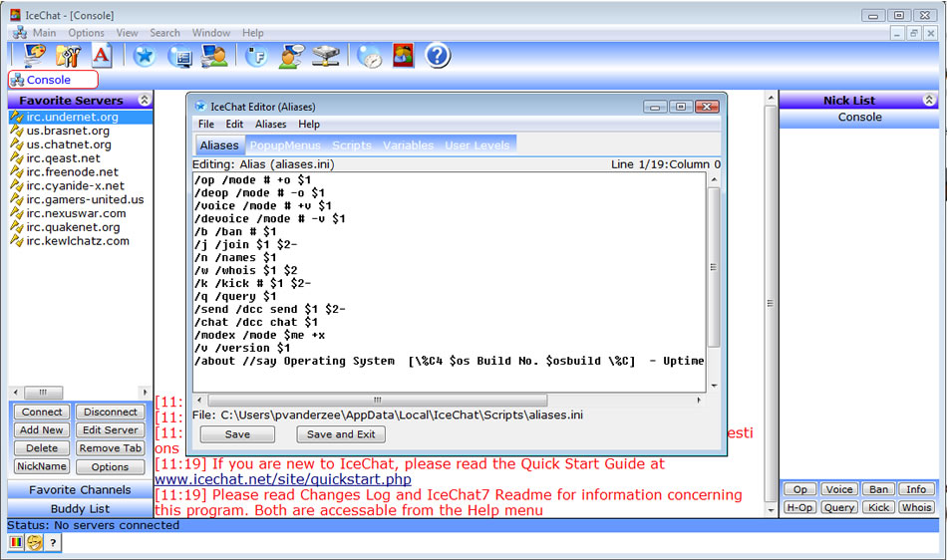Viewport: 947px width, 560px height.
Task: Switch to the Variables tab
Action: 409,144
